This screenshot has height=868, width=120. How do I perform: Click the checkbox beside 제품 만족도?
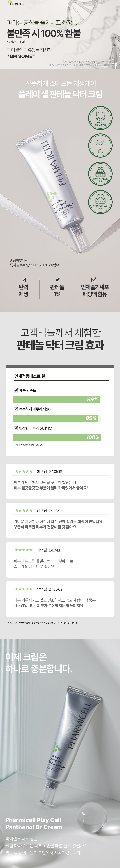coord(16,390)
